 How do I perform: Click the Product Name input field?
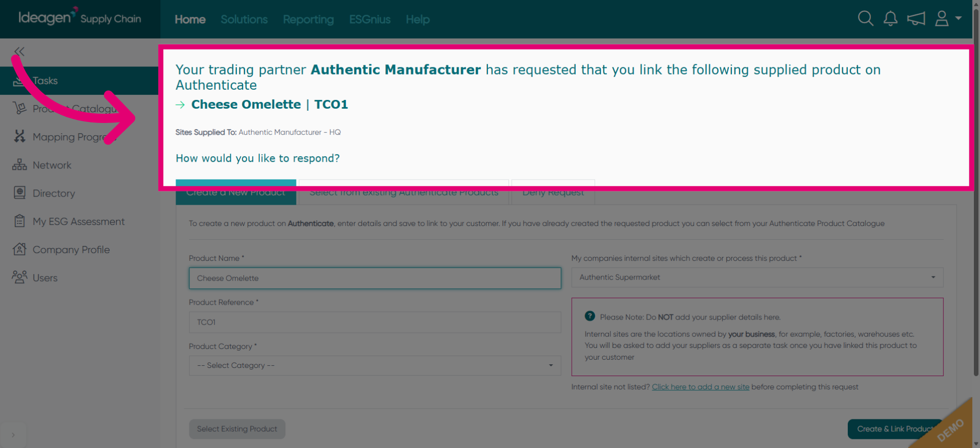[x=375, y=278]
